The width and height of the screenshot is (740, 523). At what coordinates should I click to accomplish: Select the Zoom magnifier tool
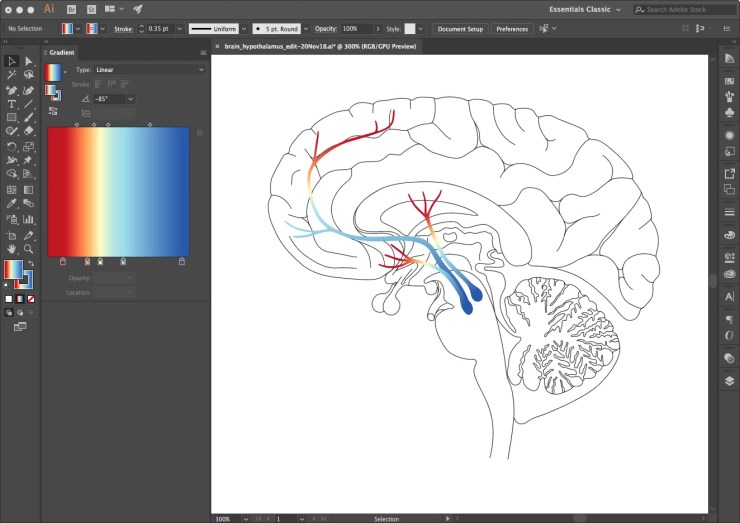(28, 247)
